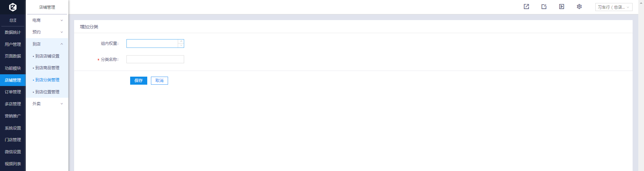Click the Z logo in top-left corner

pyautogui.click(x=13, y=7)
